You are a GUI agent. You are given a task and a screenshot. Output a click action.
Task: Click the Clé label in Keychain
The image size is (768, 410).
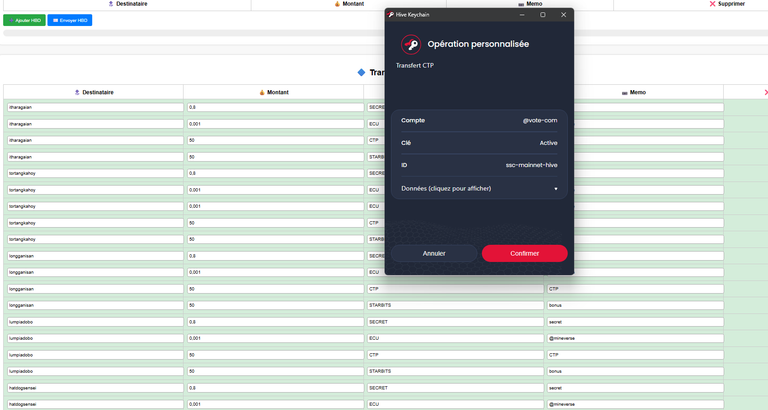pos(406,143)
